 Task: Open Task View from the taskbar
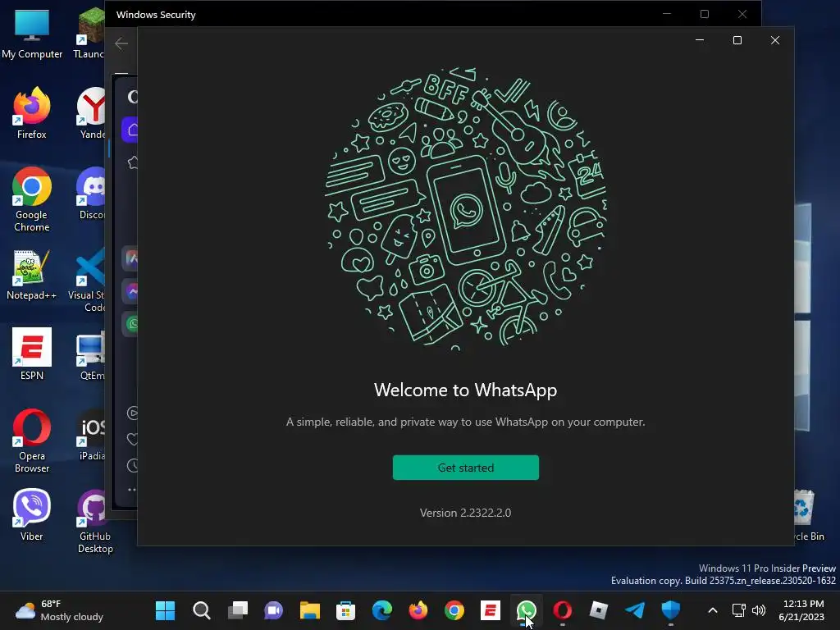coord(238,610)
